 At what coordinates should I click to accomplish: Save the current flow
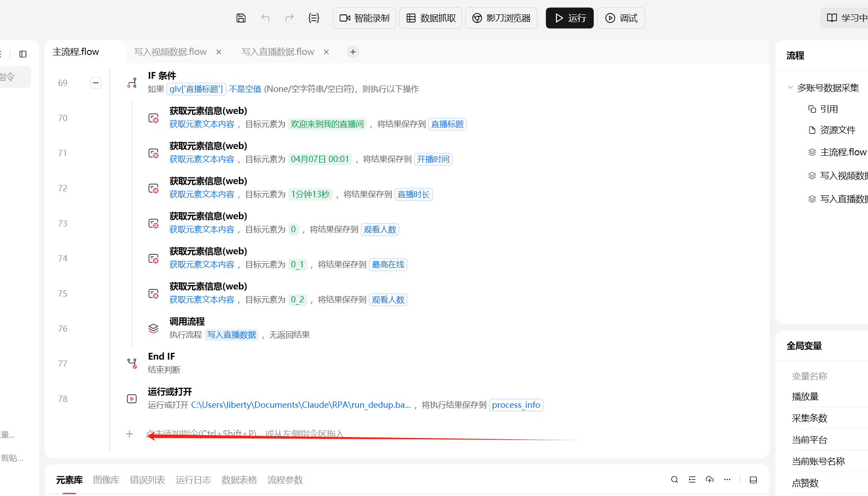(x=241, y=18)
